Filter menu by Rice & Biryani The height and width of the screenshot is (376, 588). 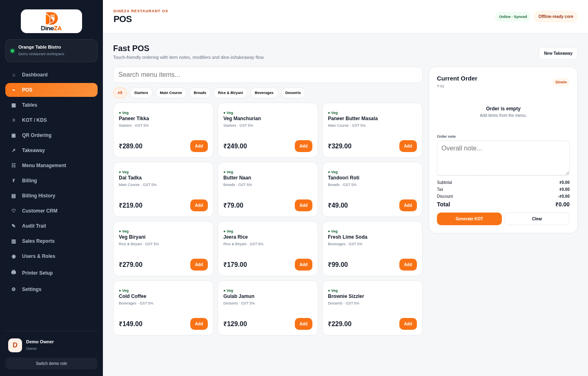click(230, 93)
